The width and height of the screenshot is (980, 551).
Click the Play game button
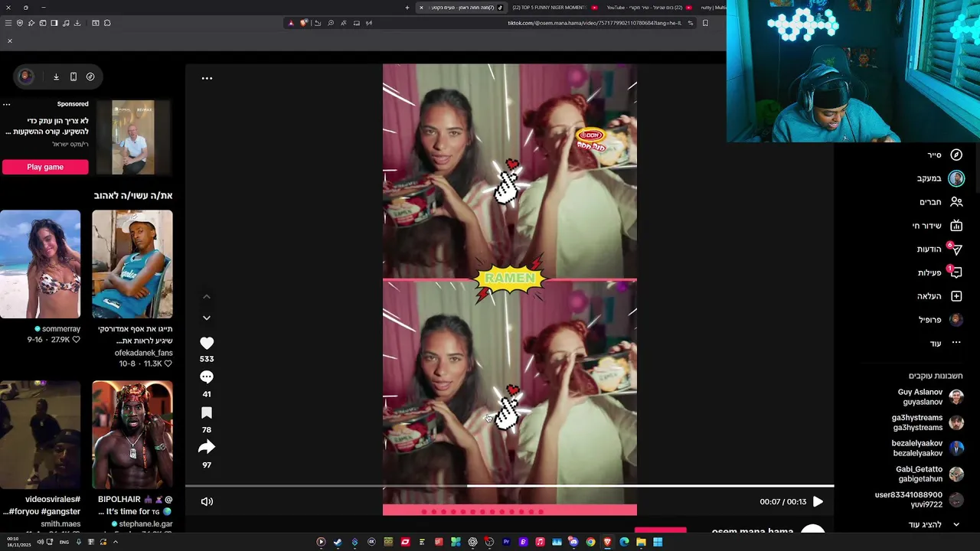coord(45,167)
